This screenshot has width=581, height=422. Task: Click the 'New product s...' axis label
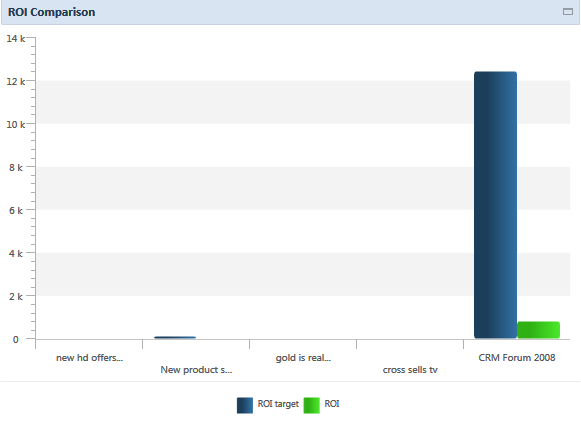tap(196, 370)
